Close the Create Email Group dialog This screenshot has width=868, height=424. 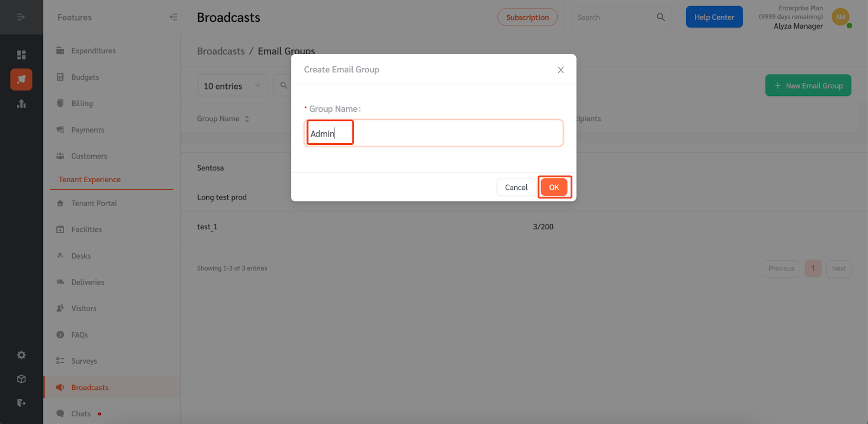pos(561,70)
